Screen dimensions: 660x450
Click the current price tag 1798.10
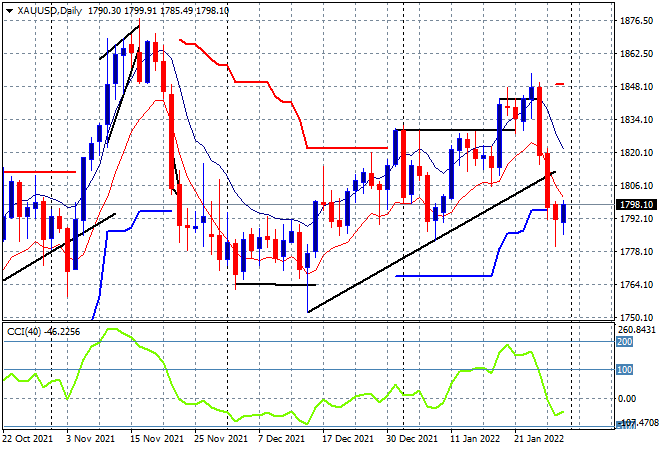pyautogui.click(x=636, y=205)
